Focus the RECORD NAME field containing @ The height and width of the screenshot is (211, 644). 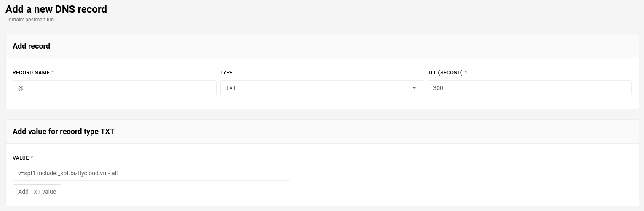pyautogui.click(x=115, y=88)
